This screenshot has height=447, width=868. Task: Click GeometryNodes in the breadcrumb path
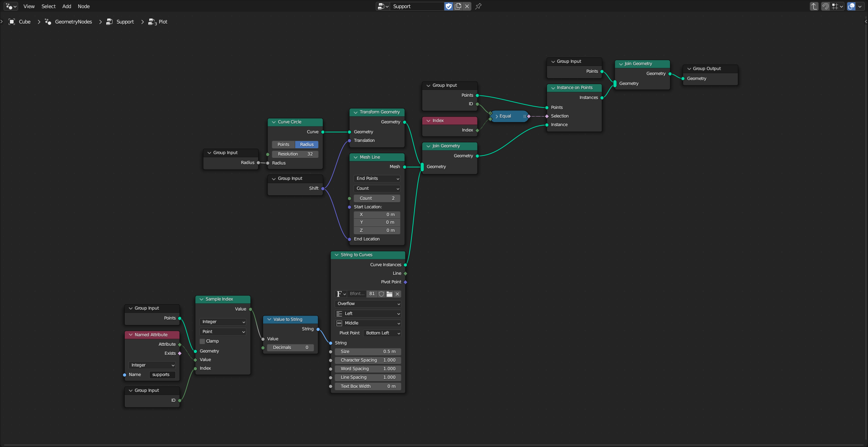(73, 22)
